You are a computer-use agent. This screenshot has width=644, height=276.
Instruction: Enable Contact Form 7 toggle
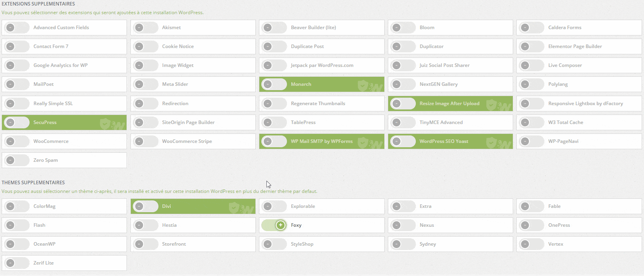point(17,46)
